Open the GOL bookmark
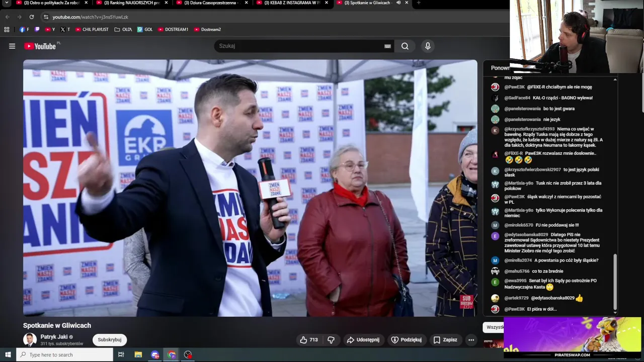This screenshot has width=644, height=362. (145, 30)
